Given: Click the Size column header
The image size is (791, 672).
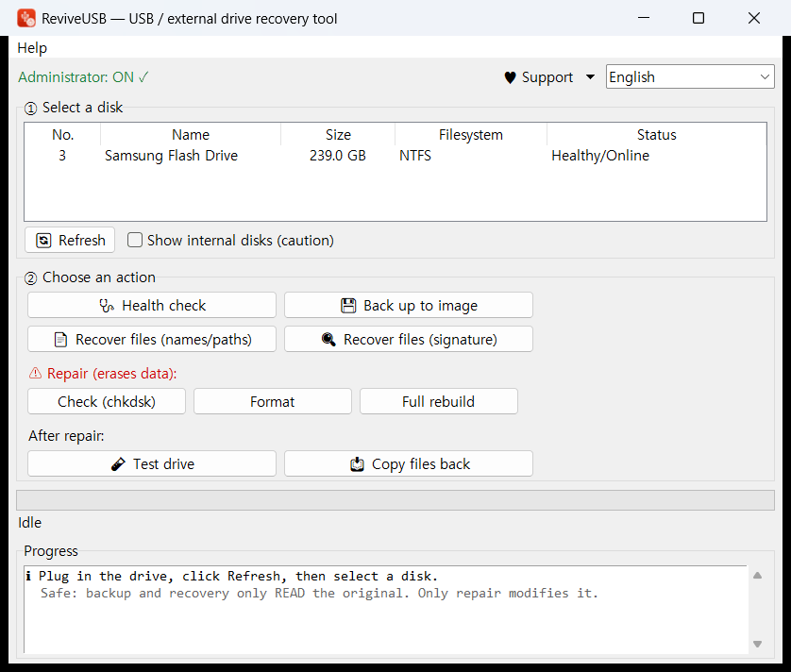Looking at the screenshot, I should tap(338, 135).
